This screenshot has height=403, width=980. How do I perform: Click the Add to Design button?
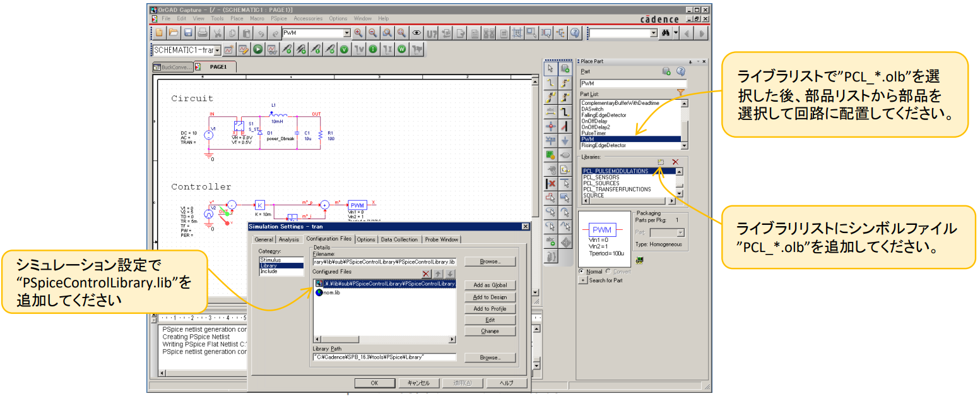click(x=490, y=297)
